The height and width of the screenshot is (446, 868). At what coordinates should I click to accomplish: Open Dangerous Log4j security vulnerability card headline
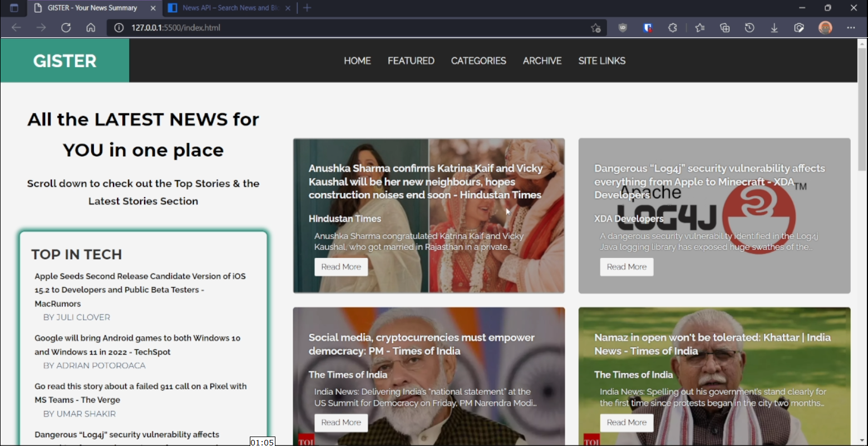709,181
